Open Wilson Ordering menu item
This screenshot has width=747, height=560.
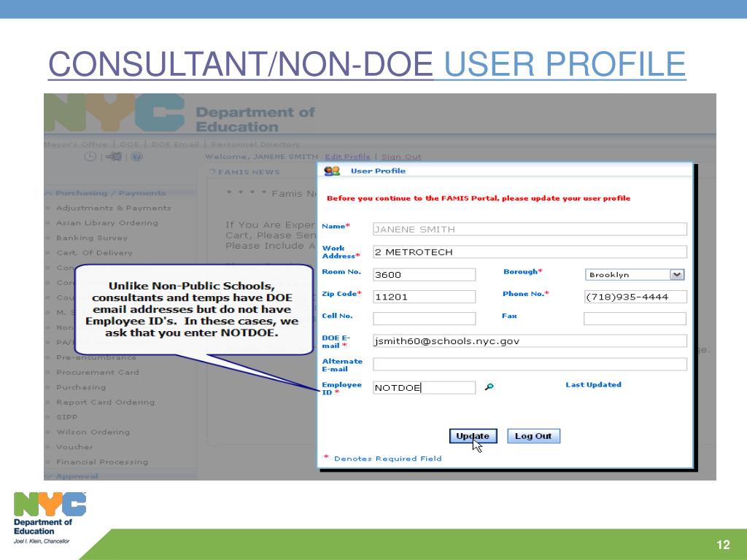93,432
